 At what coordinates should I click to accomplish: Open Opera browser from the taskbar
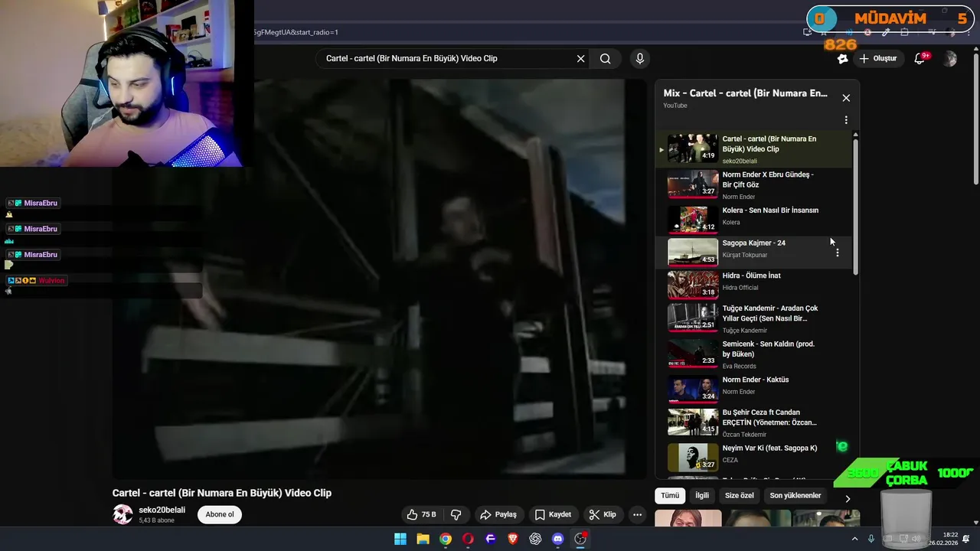click(x=468, y=539)
